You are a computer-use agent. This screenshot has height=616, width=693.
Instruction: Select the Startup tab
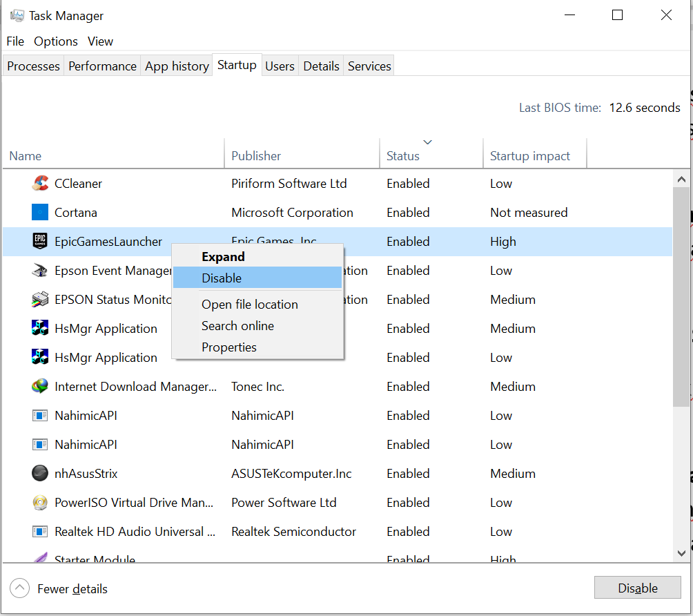[x=237, y=65]
